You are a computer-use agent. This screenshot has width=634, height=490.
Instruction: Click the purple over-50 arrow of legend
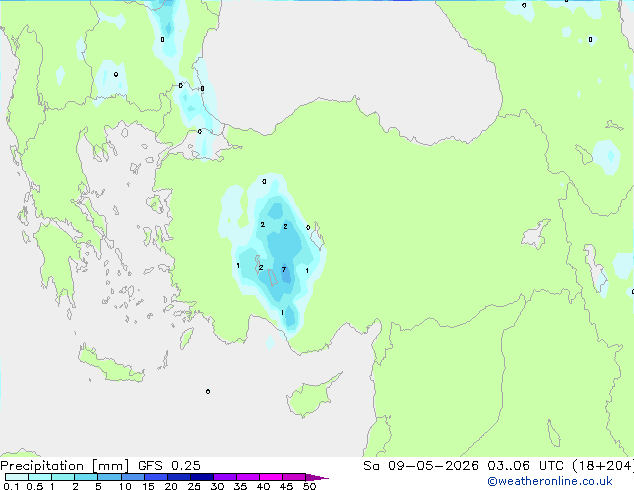pyautogui.click(x=317, y=477)
